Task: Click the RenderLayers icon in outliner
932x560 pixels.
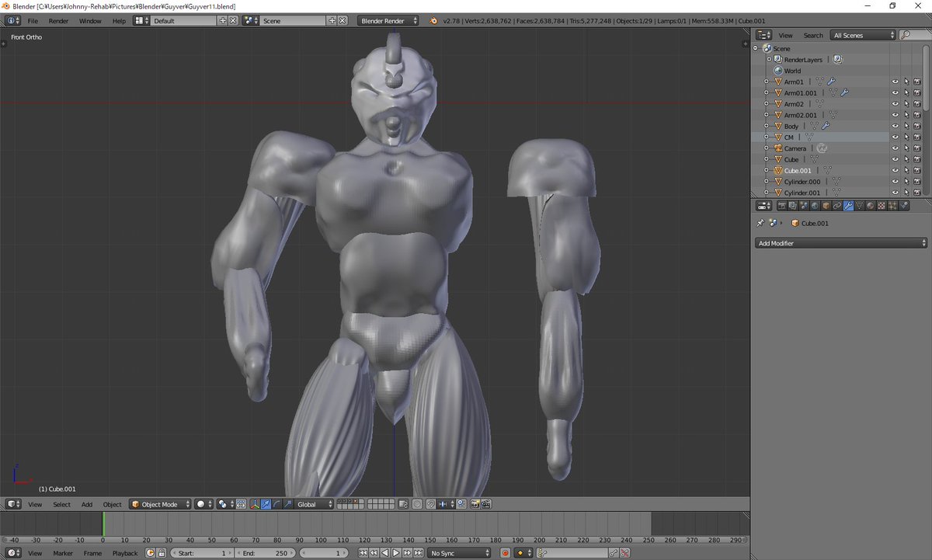Action: [x=778, y=60]
